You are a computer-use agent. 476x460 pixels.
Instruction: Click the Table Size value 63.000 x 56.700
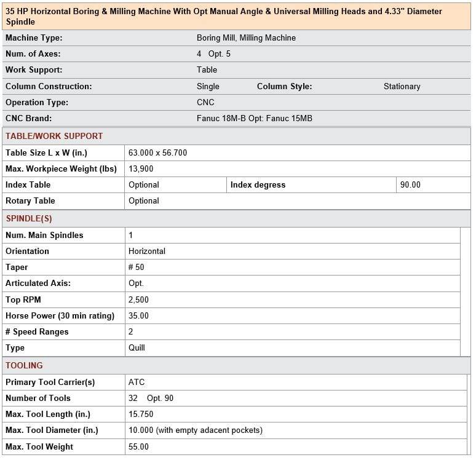click(157, 153)
